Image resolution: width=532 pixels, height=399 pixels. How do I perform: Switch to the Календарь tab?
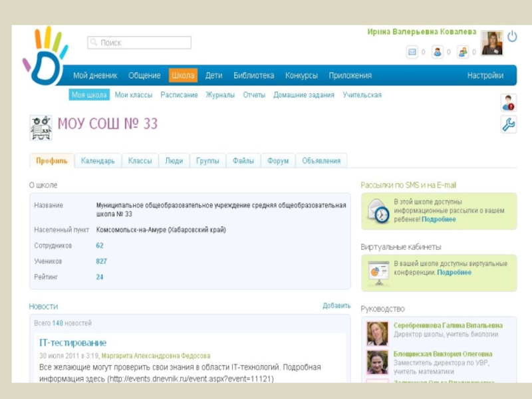(x=98, y=161)
